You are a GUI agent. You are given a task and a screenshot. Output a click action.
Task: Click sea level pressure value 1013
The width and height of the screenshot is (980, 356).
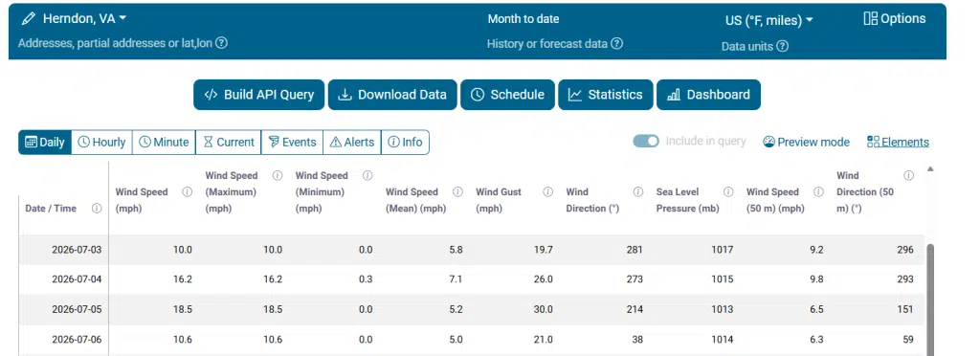(722, 309)
